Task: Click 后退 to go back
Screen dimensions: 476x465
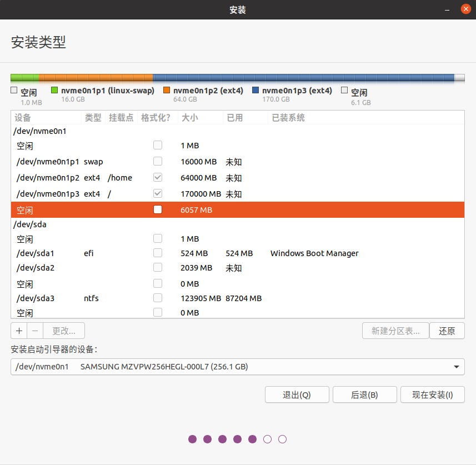Action: click(x=364, y=394)
